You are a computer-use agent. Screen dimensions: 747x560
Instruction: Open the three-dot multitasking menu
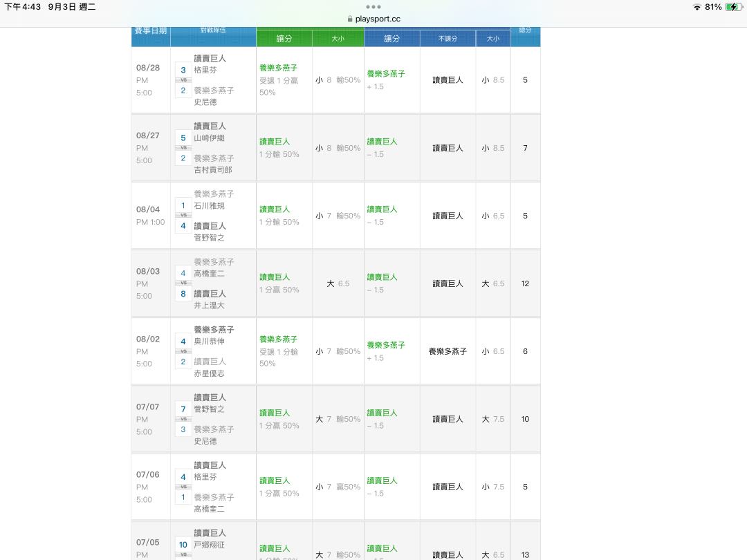point(373,7)
